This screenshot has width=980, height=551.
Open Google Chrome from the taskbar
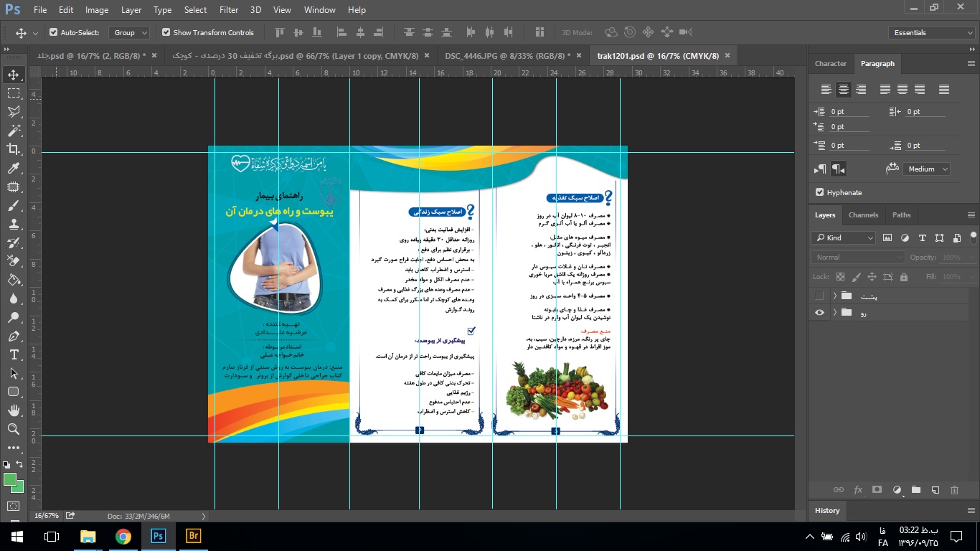tap(123, 536)
